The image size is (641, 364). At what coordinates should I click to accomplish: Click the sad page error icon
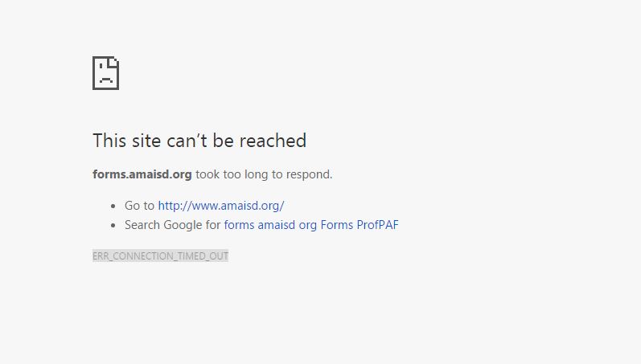click(105, 73)
